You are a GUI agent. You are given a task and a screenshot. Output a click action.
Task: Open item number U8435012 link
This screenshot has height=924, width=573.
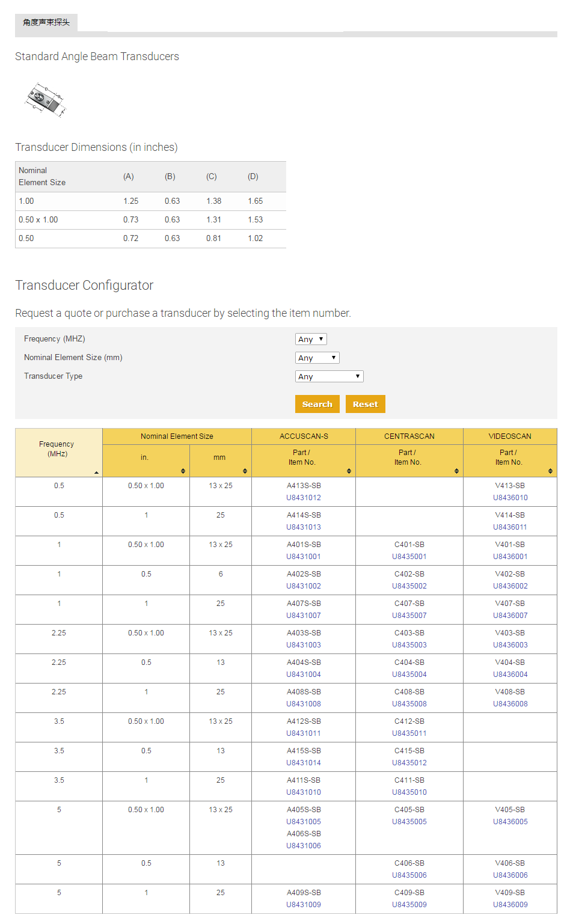[x=409, y=763]
